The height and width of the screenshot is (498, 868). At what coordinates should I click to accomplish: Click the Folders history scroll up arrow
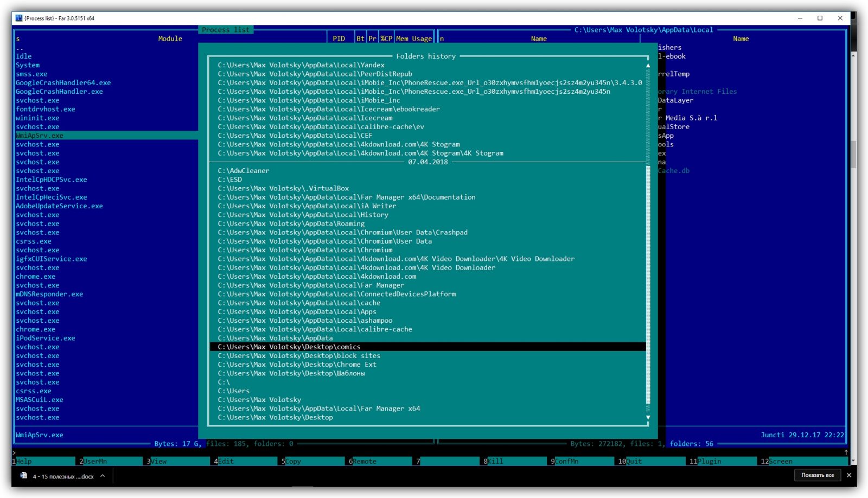coord(648,65)
